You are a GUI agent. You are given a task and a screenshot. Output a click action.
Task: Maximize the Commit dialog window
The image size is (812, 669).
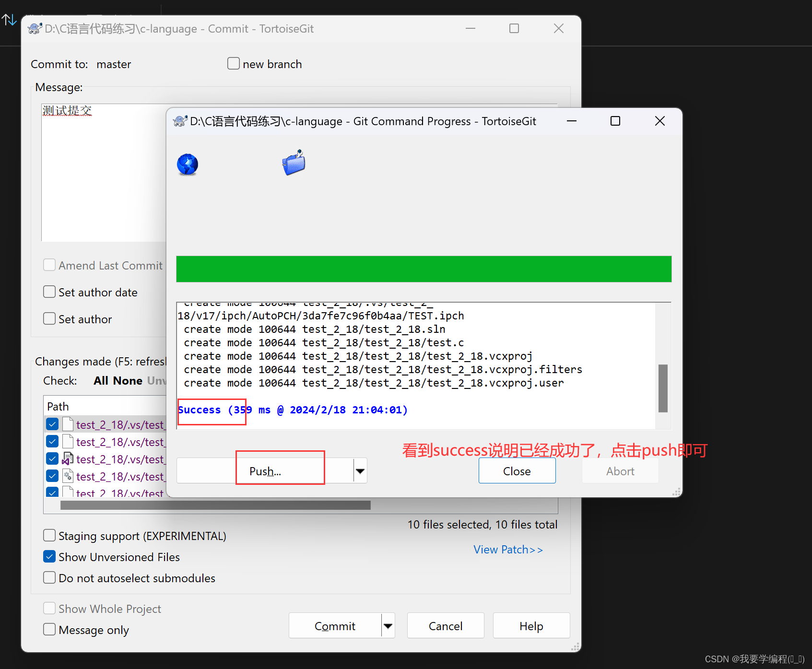click(x=514, y=29)
